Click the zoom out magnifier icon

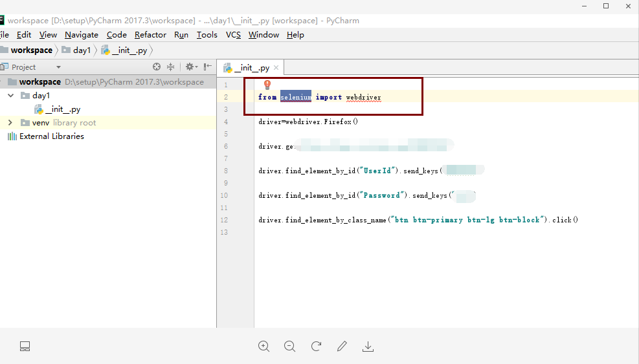(x=290, y=347)
